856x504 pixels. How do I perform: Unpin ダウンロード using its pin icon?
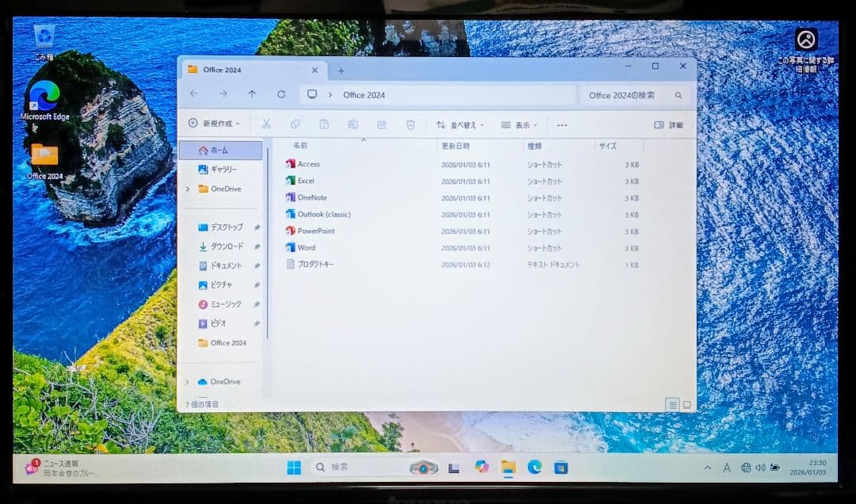pos(257,246)
